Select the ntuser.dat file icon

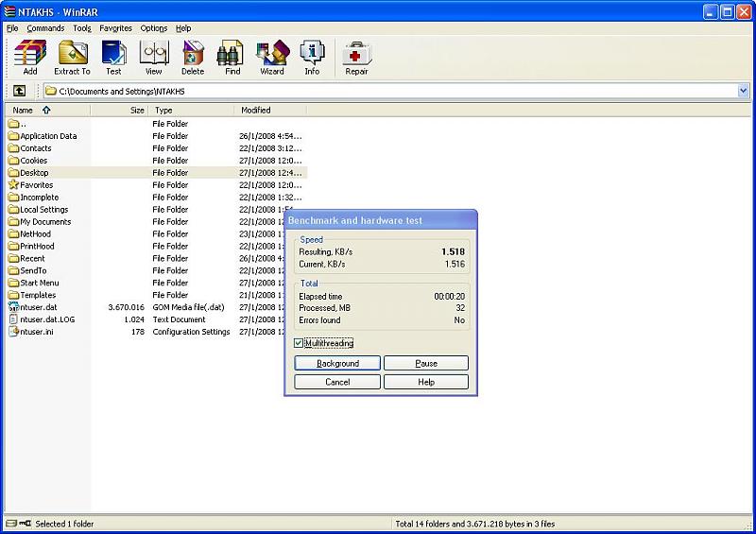click(x=13, y=307)
